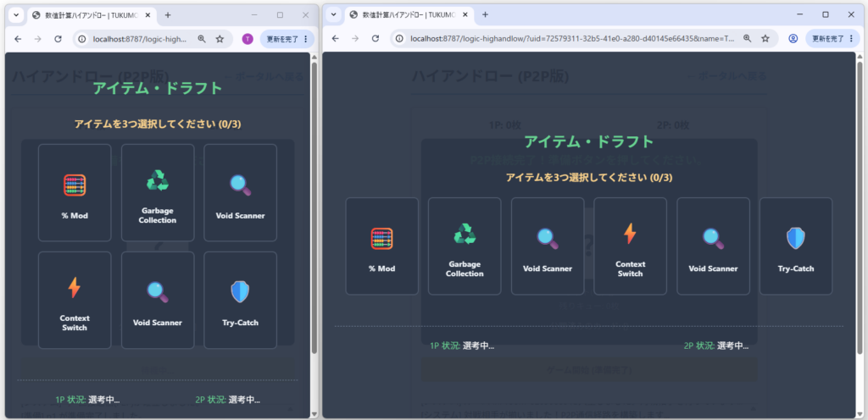Image resolution: width=868 pixels, height=420 pixels.
Task: Click 1P 状況 status text in right window
Action: pos(462,346)
